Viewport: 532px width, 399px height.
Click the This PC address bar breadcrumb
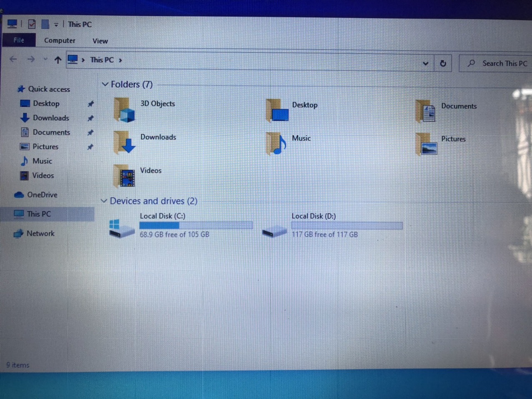tap(102, 60)
